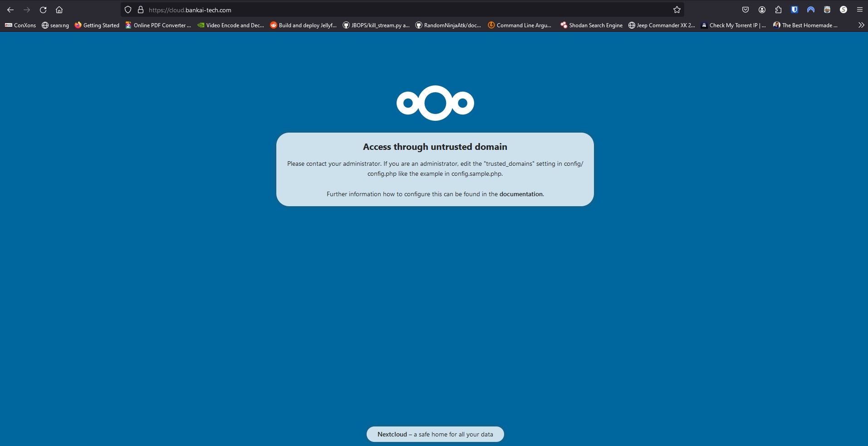Click the blue mountain VPN extension icon

pos(811,10)
